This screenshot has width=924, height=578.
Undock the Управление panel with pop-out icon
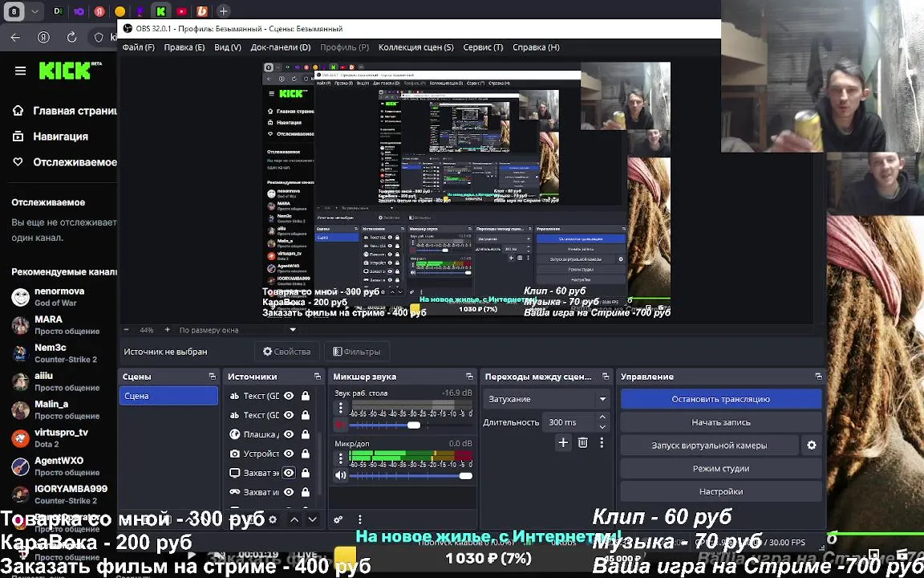click(818, 377)
